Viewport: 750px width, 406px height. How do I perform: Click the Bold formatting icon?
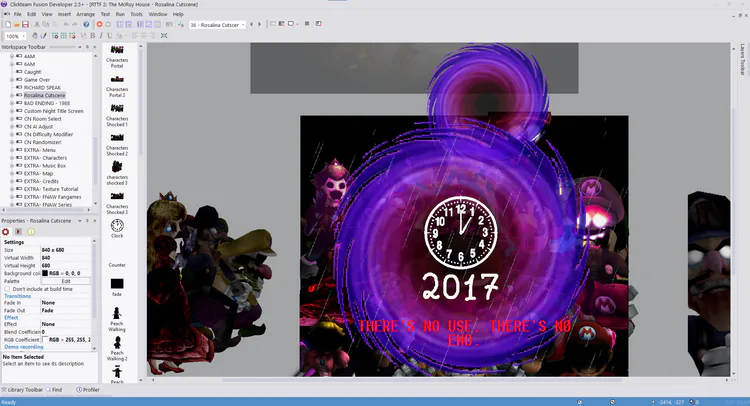(93, 36)
